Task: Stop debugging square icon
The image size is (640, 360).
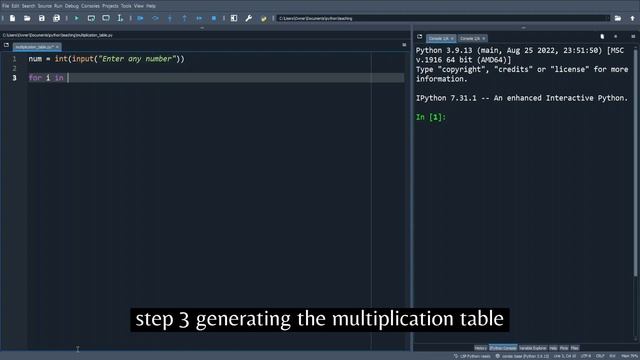Action: click(214, 18)
